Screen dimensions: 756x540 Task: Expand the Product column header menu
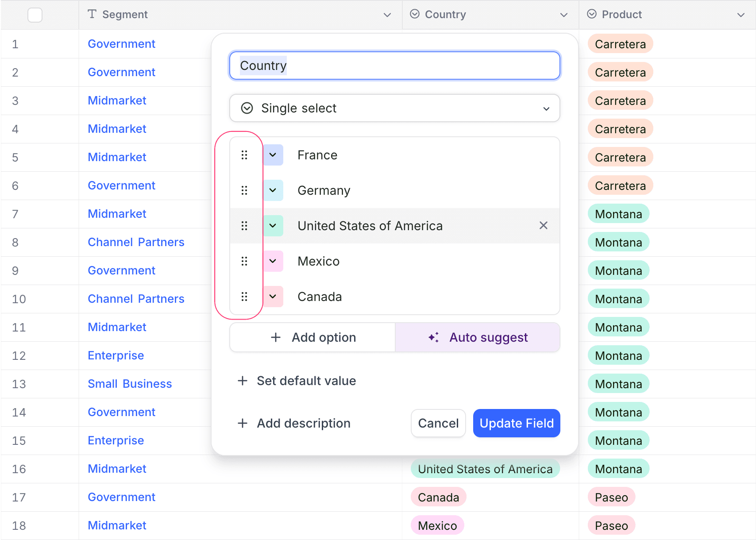coord(741,15)
